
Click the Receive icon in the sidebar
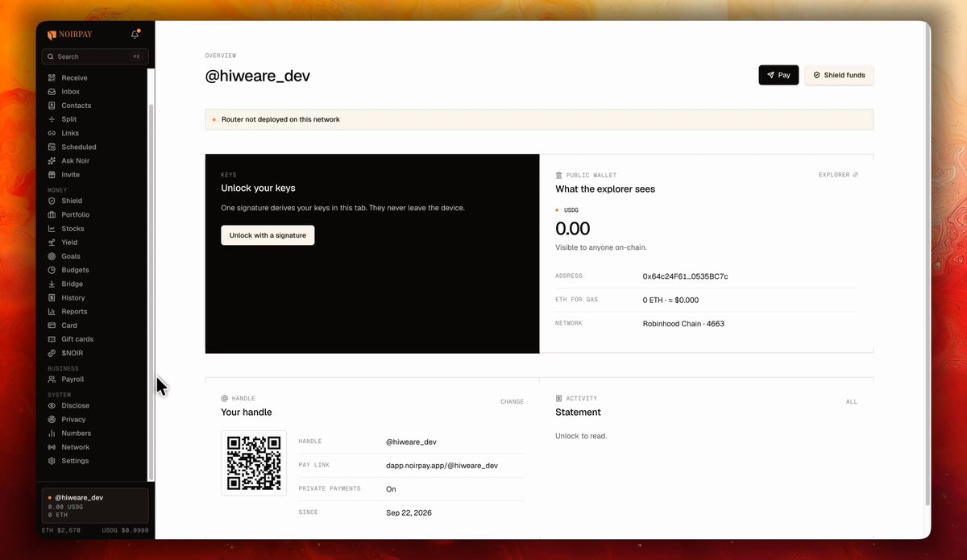[52, 78]
